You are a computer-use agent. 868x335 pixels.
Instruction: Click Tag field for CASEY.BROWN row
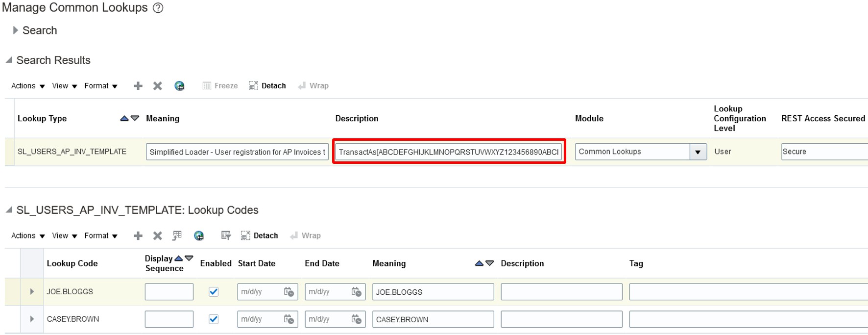[x=748, y=319]
